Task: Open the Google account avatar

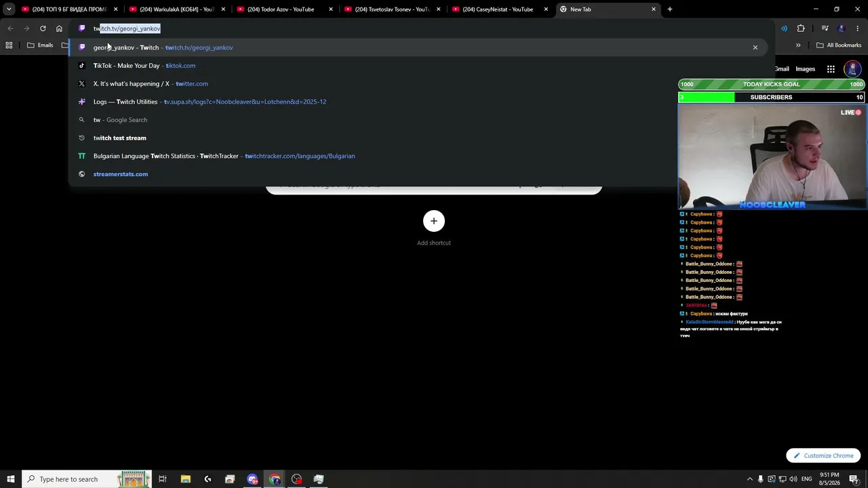Action: (x=852, y=69)
